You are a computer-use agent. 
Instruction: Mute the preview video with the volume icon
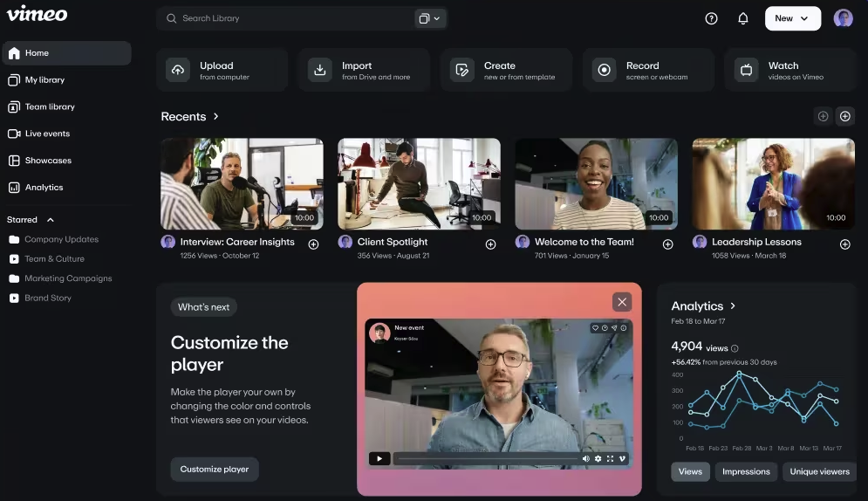pos(586,458)
